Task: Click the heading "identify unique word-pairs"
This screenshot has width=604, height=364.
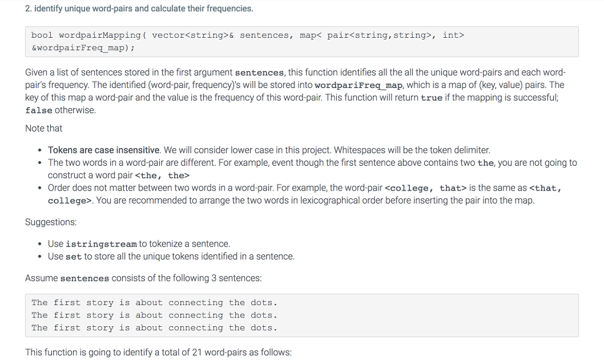Action: click(139, 9)
